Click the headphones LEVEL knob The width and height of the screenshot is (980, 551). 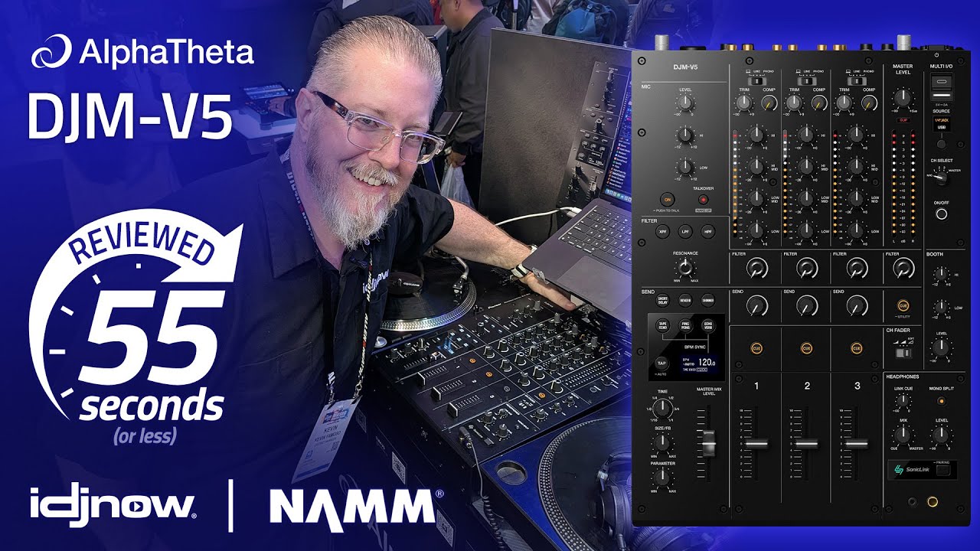tap(941, 435)
